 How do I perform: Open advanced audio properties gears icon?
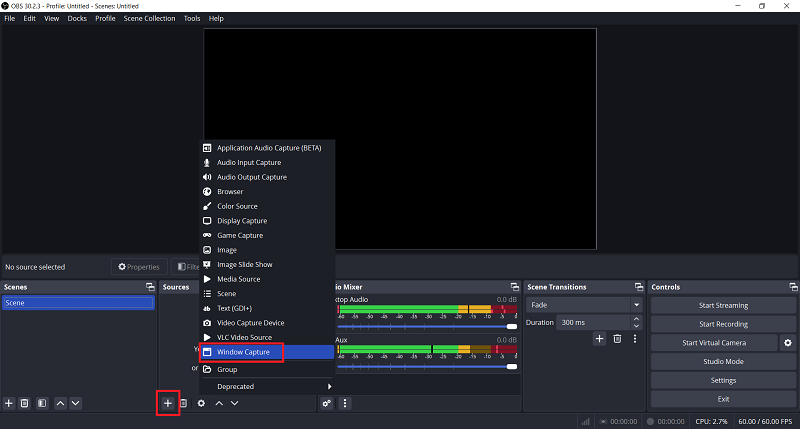(x=327, y=403)
